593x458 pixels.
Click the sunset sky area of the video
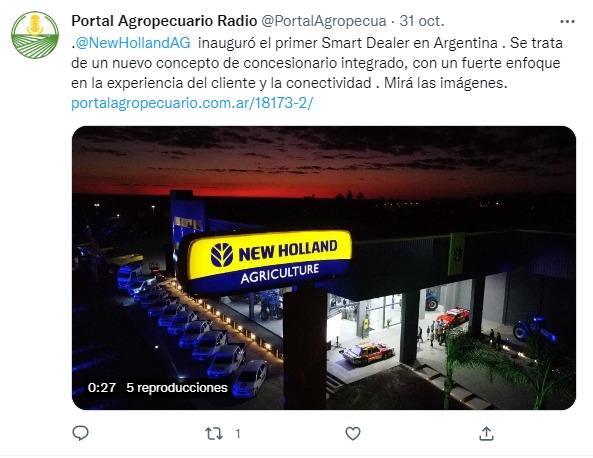(x=324, y=161)
